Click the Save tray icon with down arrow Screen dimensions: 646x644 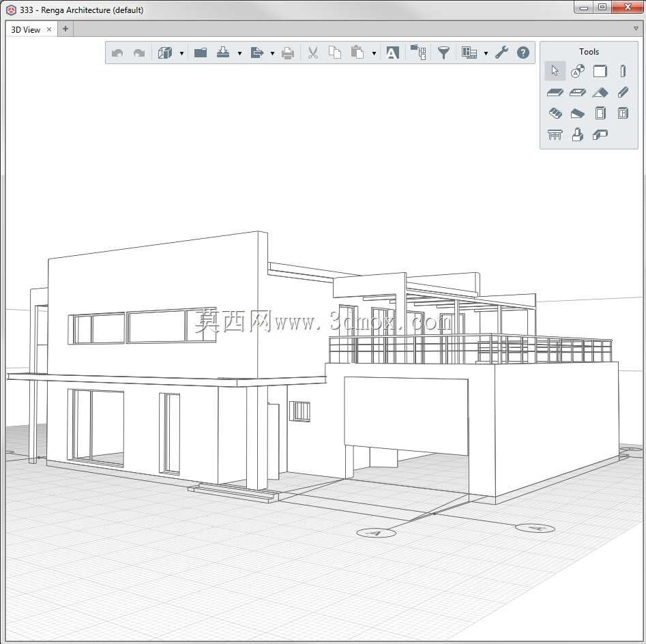223,53
